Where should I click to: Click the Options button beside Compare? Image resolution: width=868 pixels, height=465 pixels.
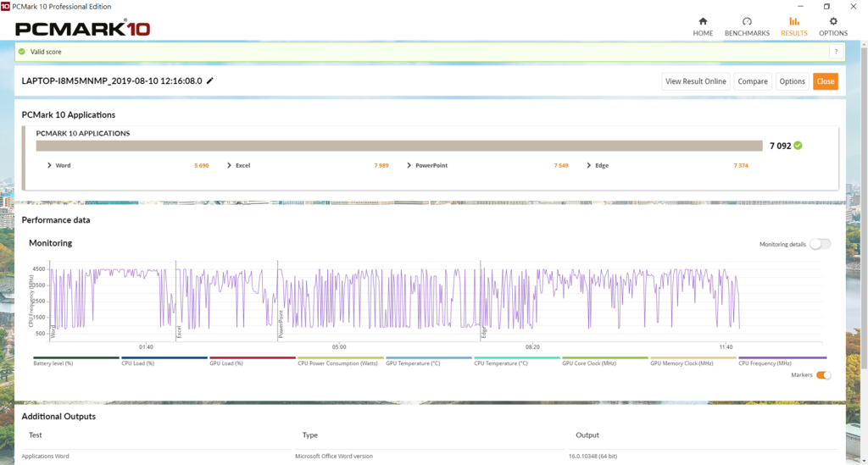792,81
